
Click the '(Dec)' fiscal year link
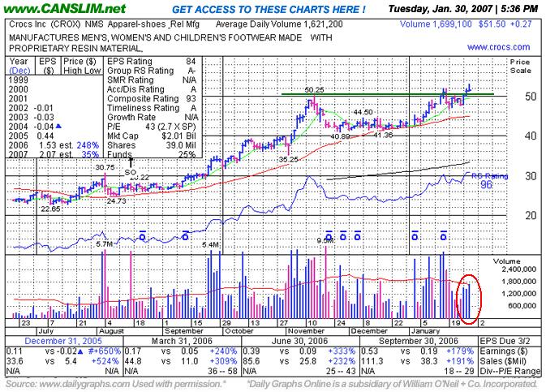19,71
